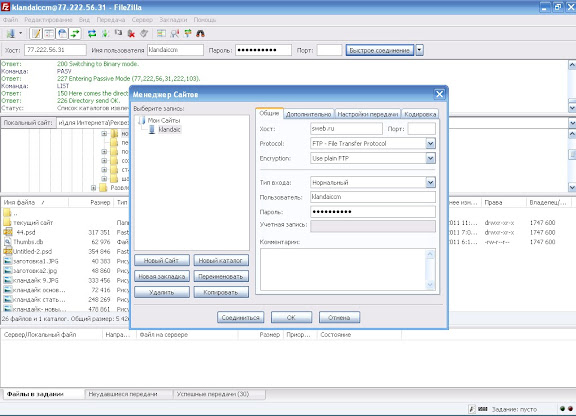Click the Быстрое соединение button
576x416 pixels.
pyautogui.click(x=379, y=50)
